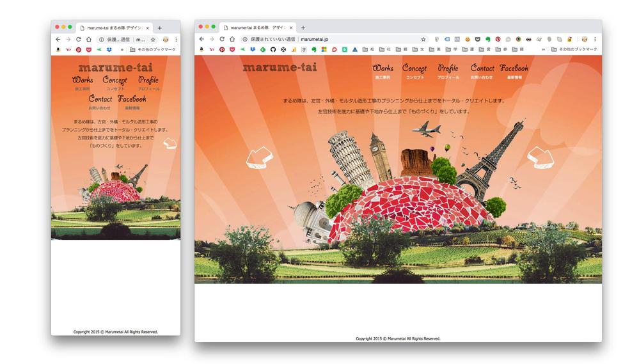Click site info icon in narrow window's address bar
The height and width of the screenshot is (364, 639).
click(x=101, y=40)
